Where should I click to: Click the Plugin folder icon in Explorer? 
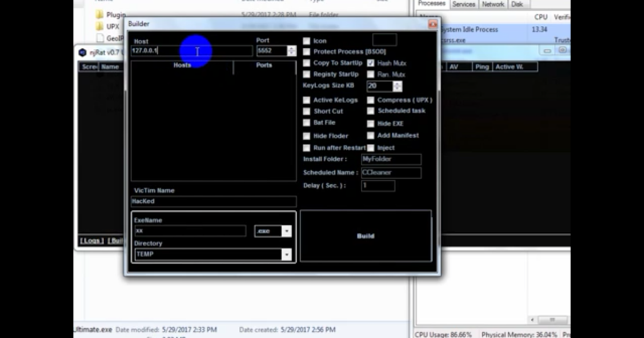coord(100,14)
